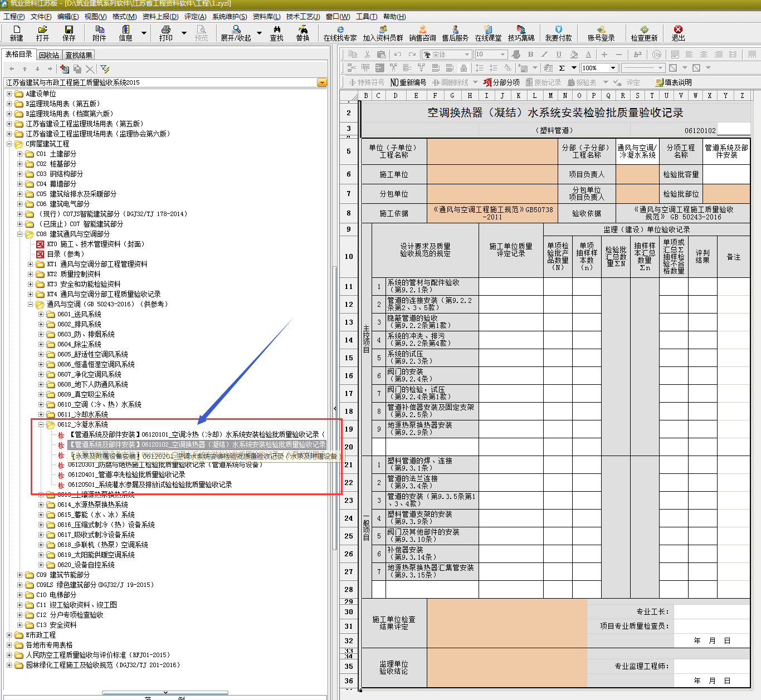Viewport: 761px width, 700px height.
Task: Click the undo arrow icon
Action: (397, 54)
